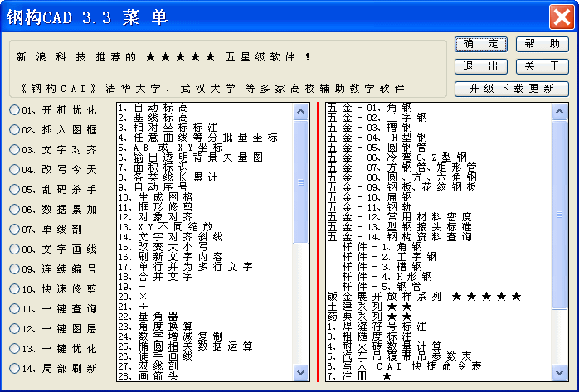Click the 升级下载更新 button
The width and height of the screenshot is (579, 392).
512,89
